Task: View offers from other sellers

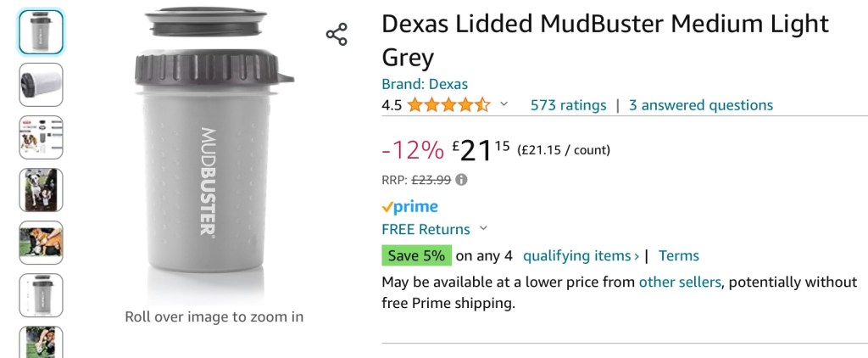Action: point(680,282)
